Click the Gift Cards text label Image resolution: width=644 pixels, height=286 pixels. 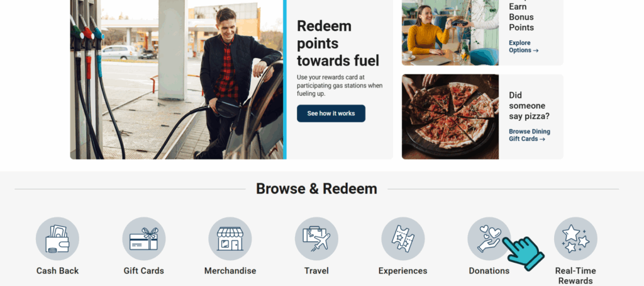coord(144,271)
